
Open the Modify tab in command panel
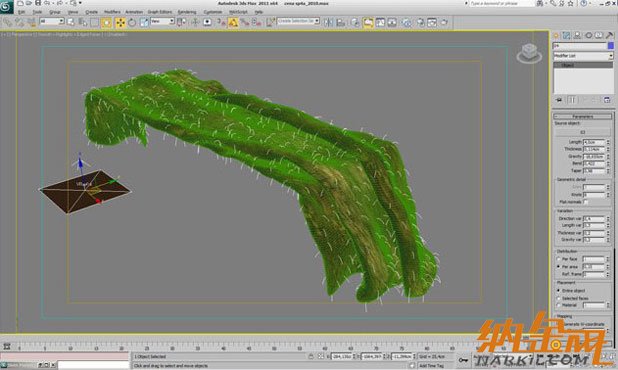coord(566,35)
